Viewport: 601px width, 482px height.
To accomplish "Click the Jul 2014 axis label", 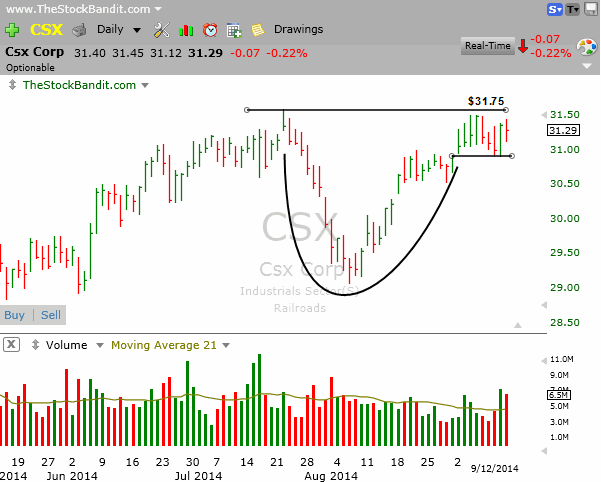I will [x=198, y=476].
